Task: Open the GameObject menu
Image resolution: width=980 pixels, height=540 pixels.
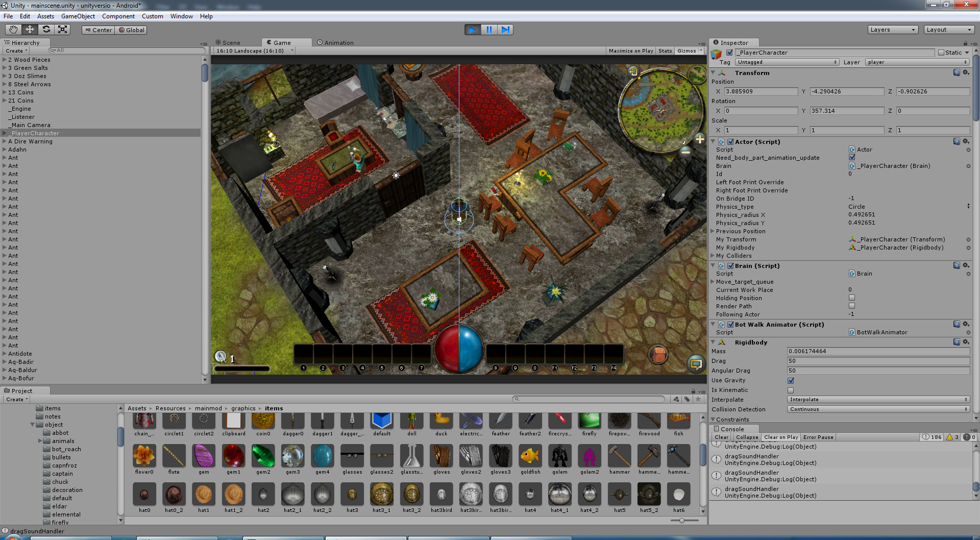Action: point(78,16)
